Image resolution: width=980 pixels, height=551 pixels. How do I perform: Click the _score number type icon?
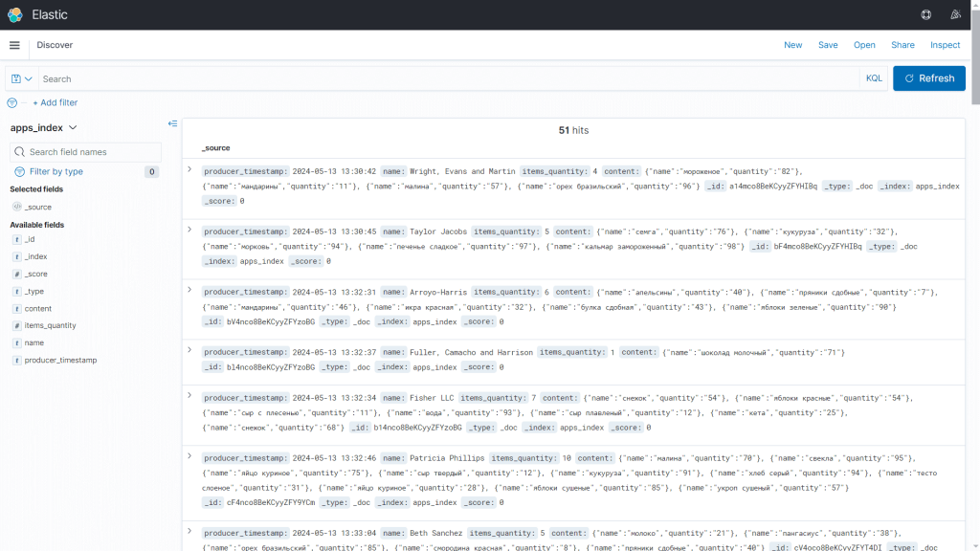17,275
